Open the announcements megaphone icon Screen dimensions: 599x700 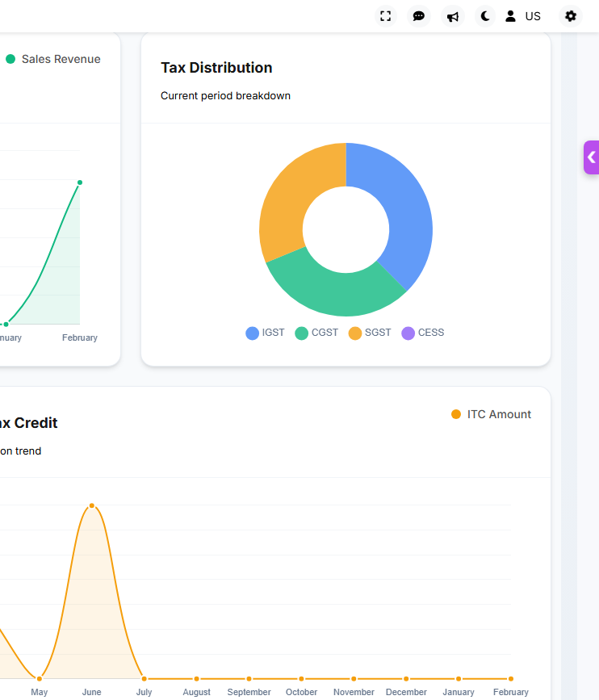pyautogui.click(x=453, y=16)
